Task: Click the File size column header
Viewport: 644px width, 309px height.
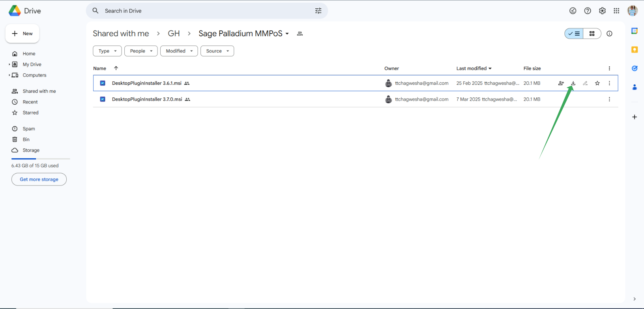Action: [x=532, y=68]
